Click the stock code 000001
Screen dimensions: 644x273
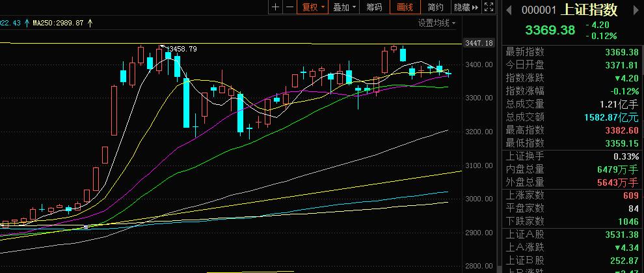coord(539,10)
